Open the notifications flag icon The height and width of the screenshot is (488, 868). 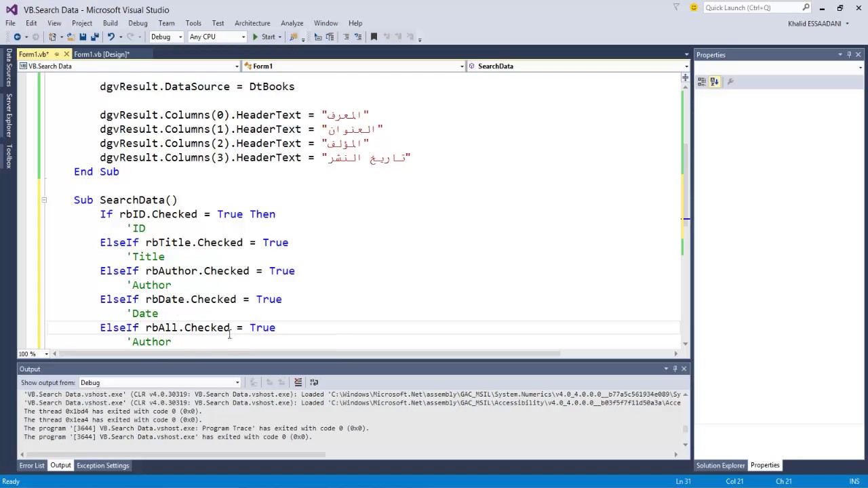point(676,7)
